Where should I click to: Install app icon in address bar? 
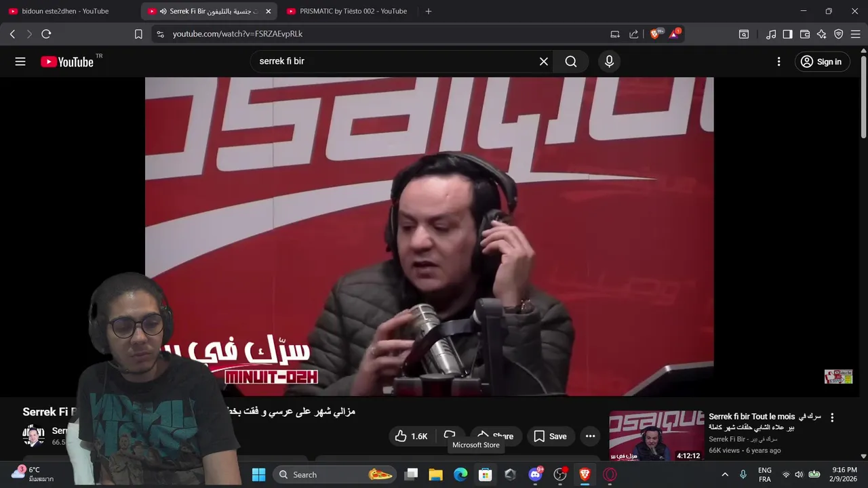(x=615, y=34)
